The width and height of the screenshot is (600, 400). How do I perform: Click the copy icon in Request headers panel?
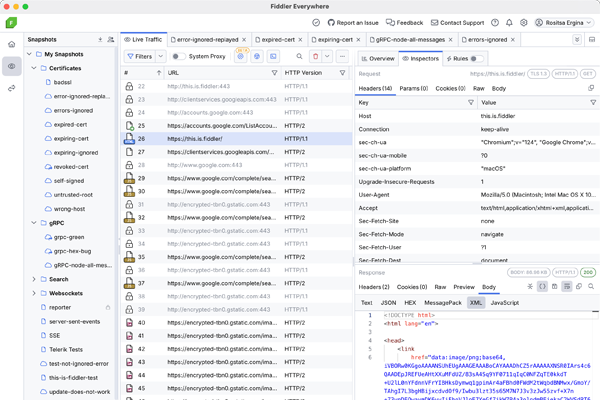pyautogui.click(x=589, y=88)
